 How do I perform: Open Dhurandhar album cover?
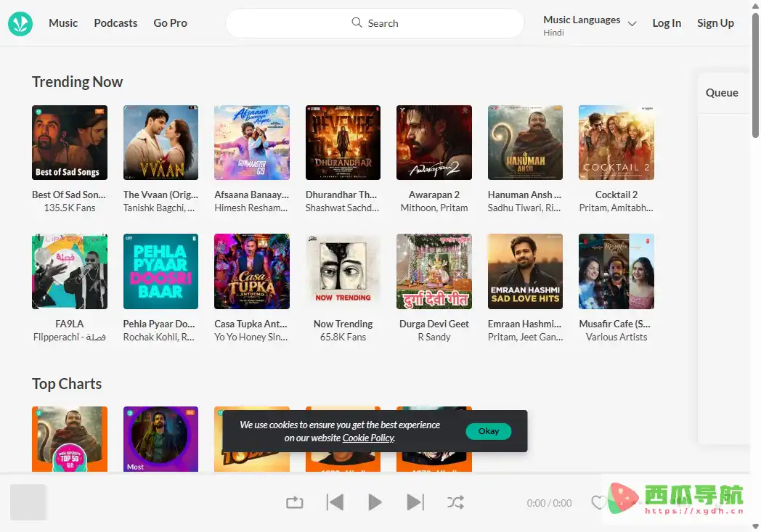click(343, 142)
